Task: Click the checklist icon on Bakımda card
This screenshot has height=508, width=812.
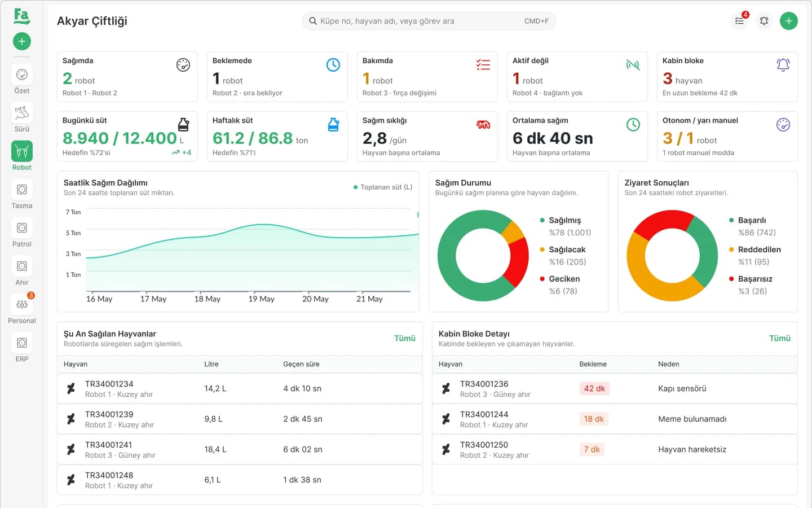Action: point(483,65)
